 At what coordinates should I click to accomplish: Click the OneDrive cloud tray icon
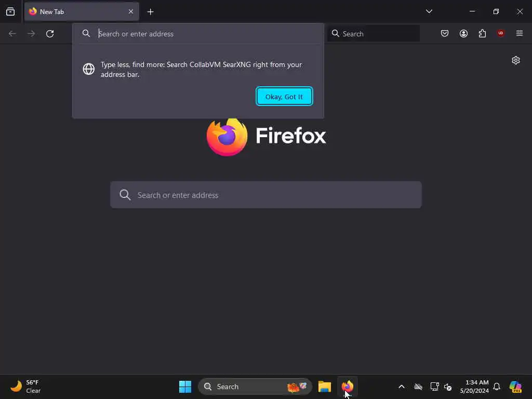point(418,387)
